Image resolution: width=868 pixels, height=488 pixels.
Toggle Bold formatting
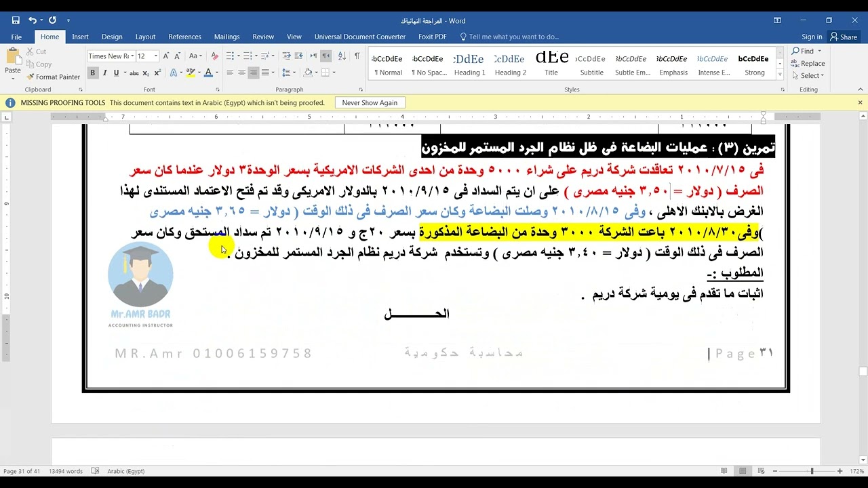93,73
